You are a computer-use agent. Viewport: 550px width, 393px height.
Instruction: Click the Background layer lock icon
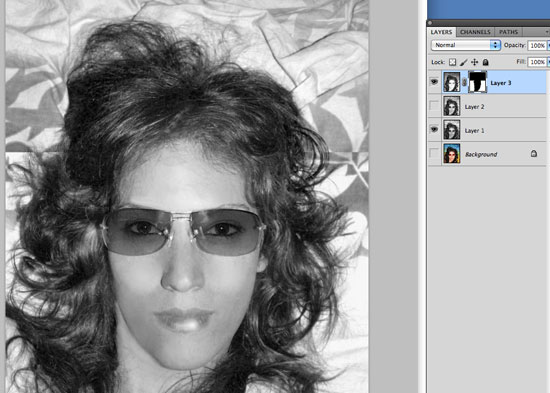point(534,153)
